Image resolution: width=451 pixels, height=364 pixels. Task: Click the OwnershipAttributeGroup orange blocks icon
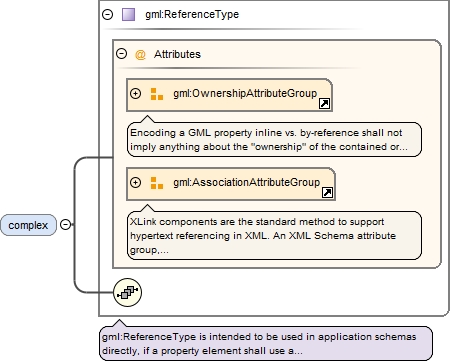[157, 94]
